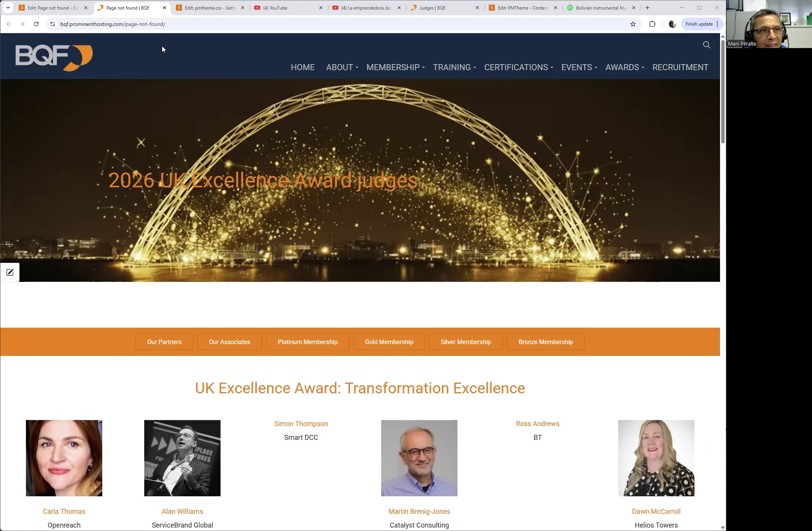Click the BQF logo
The width and height of the screenshot is (812, 531).
coord(54,58)
